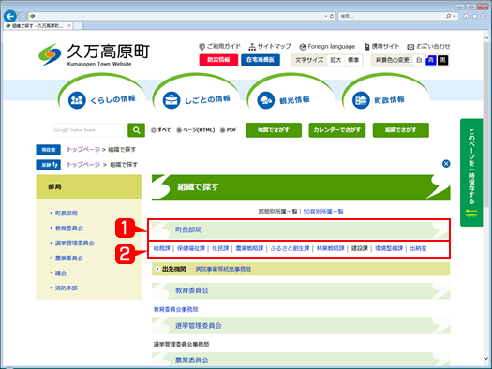Open 町政情報 town administration menu

(378, 99)
